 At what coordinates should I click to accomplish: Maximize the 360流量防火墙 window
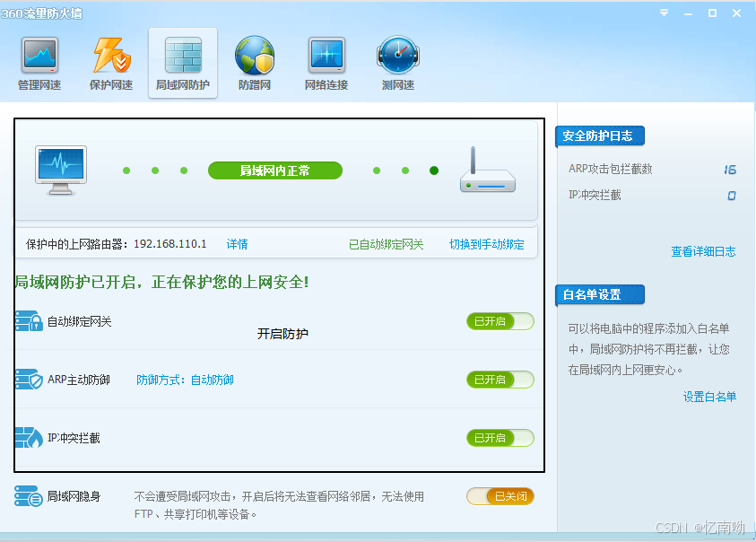(x=712, y=13)
